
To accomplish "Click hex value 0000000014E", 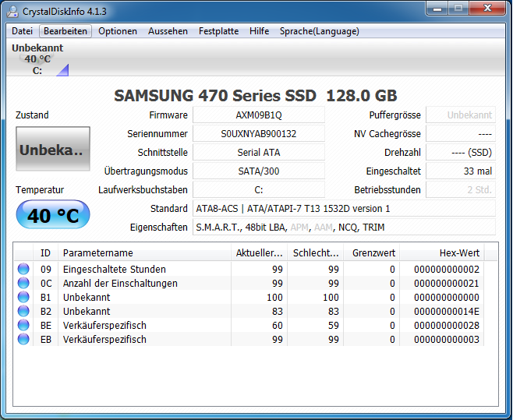I will 447,312.
